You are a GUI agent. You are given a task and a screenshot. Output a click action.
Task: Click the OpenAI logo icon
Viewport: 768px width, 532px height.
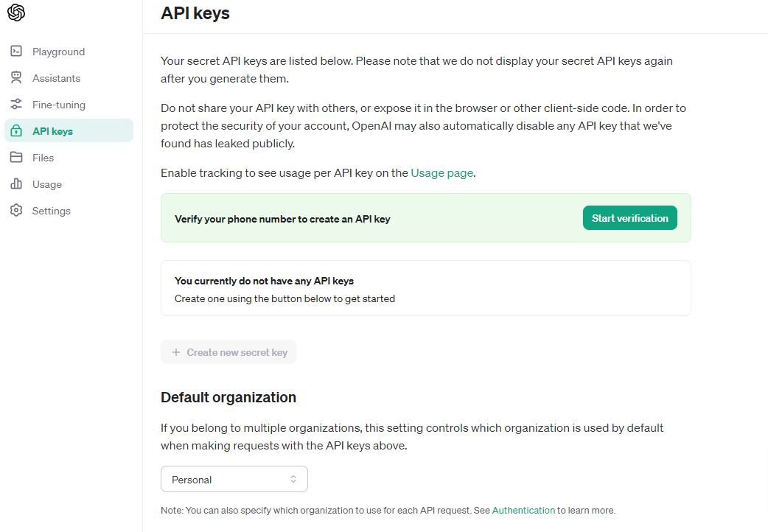pyautogui.click(x=16, y=13)
